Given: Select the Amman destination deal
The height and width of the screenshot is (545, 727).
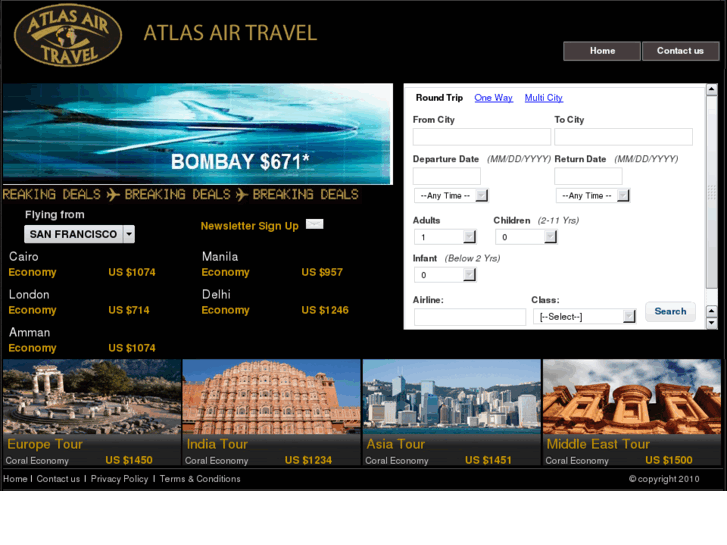Looking at the screenshot, I should 29,333.
